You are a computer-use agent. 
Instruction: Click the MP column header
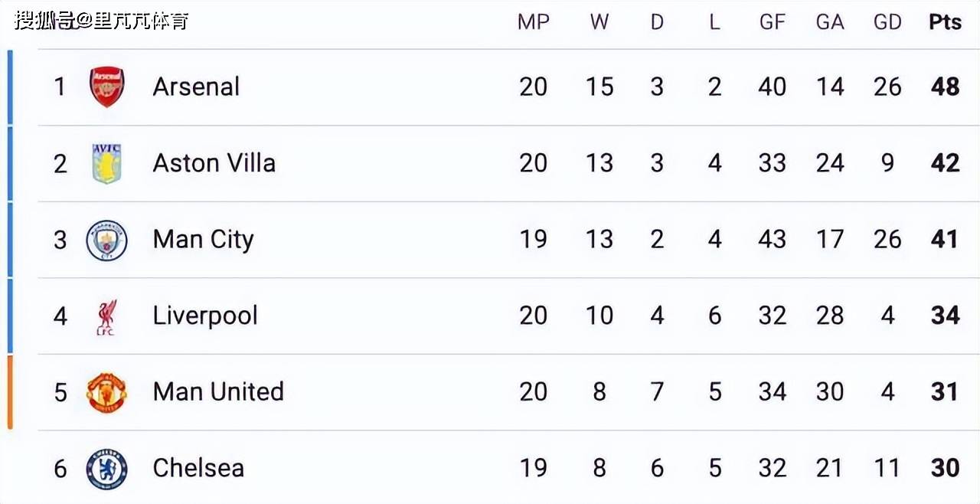pyautogui.click(x=534, y=22)
